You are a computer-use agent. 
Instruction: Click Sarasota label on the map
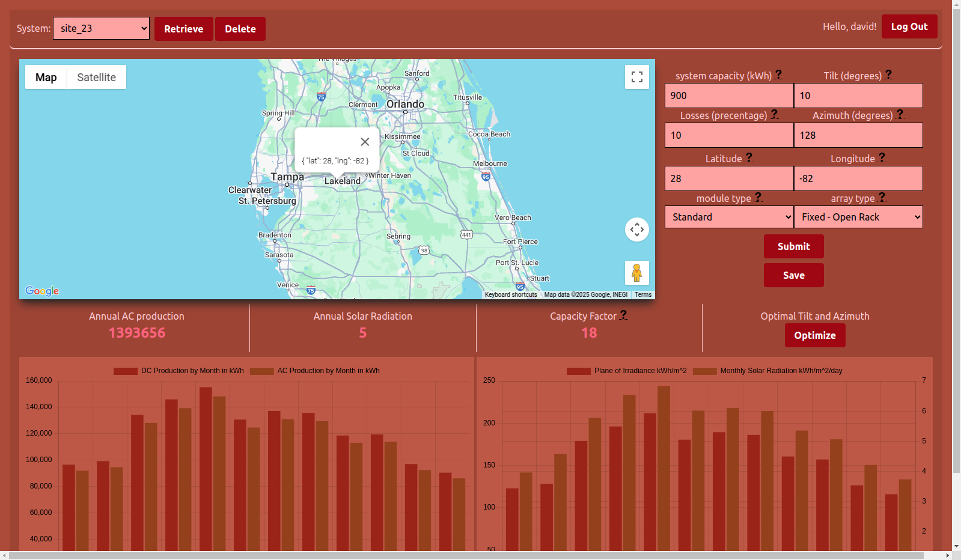point(279,255)
